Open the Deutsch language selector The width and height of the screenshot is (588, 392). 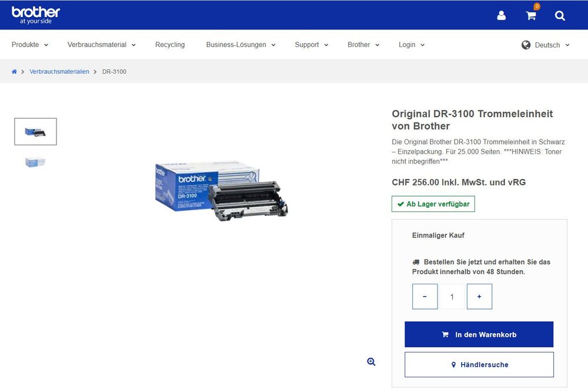click(x=552, y=45)
